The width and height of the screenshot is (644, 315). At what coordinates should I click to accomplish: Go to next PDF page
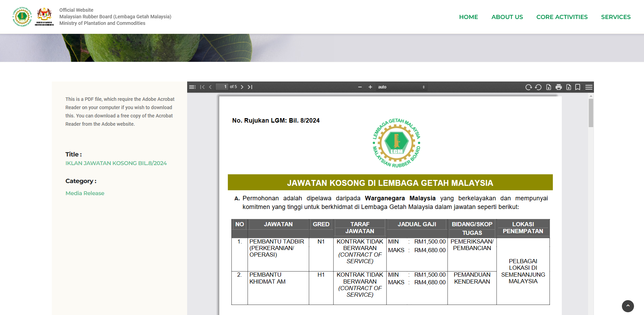[242, 87]
